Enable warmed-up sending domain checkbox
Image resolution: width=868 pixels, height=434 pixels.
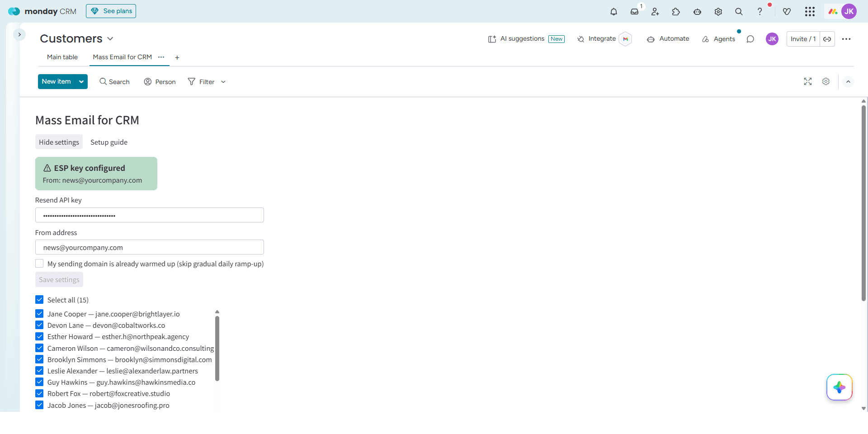(39, 263)
